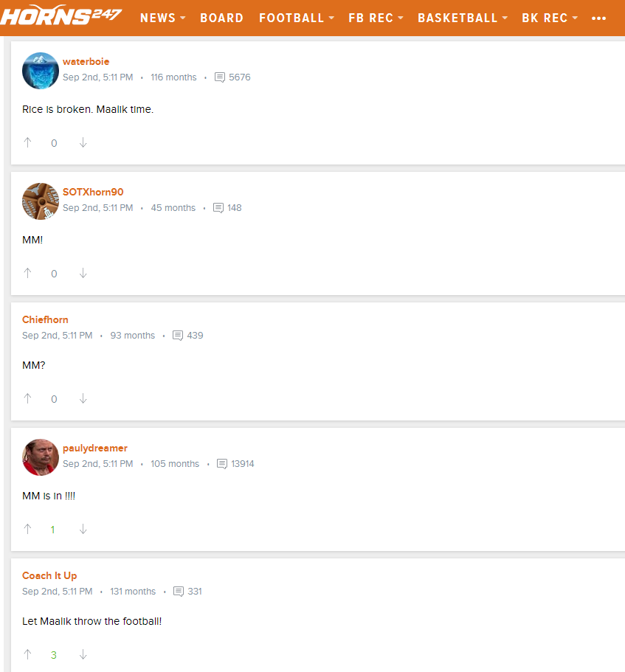Downvote Coach It Up's post
This screenshot has height=672, width=625.
[x=83, y=654]
